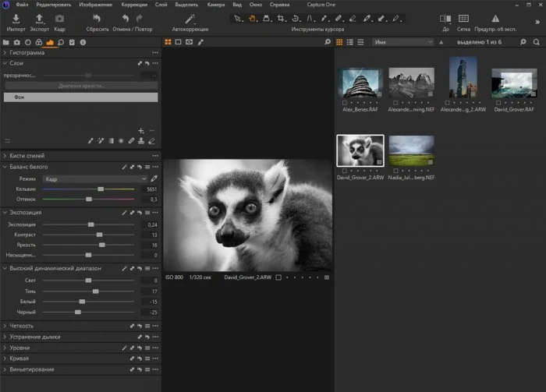Click the Reset (Сбросить) icon
This screenshot has width=546, height=392.
(97, 19)
